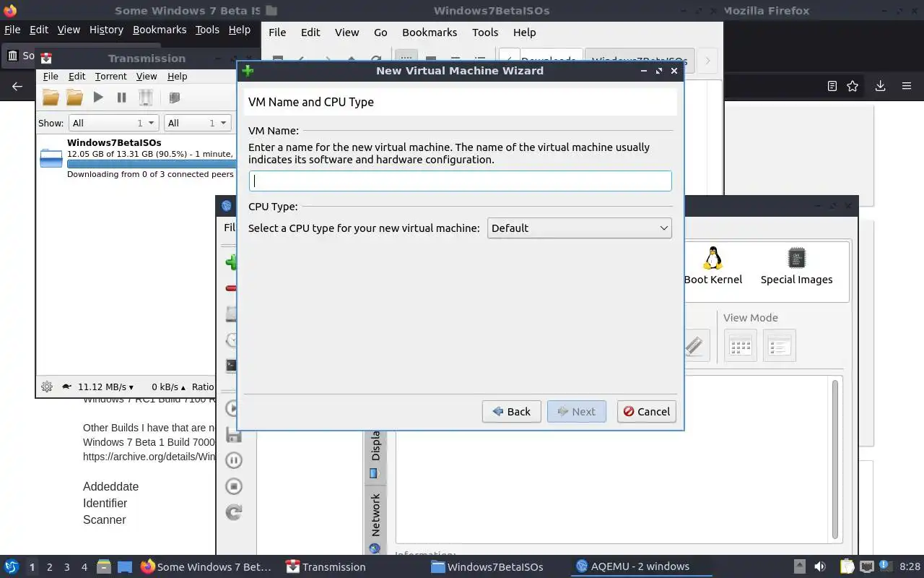This screenshot has height=578, width=924.
Task: Toggle Transmission's turtle speed-limit icon
Action: (x=67, y=387)
